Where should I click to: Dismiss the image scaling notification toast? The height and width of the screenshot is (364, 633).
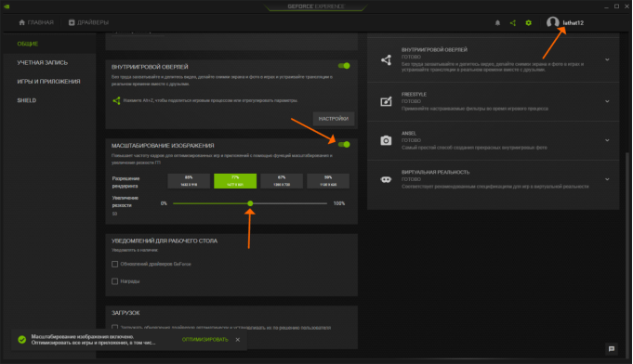tap(237, 340)
